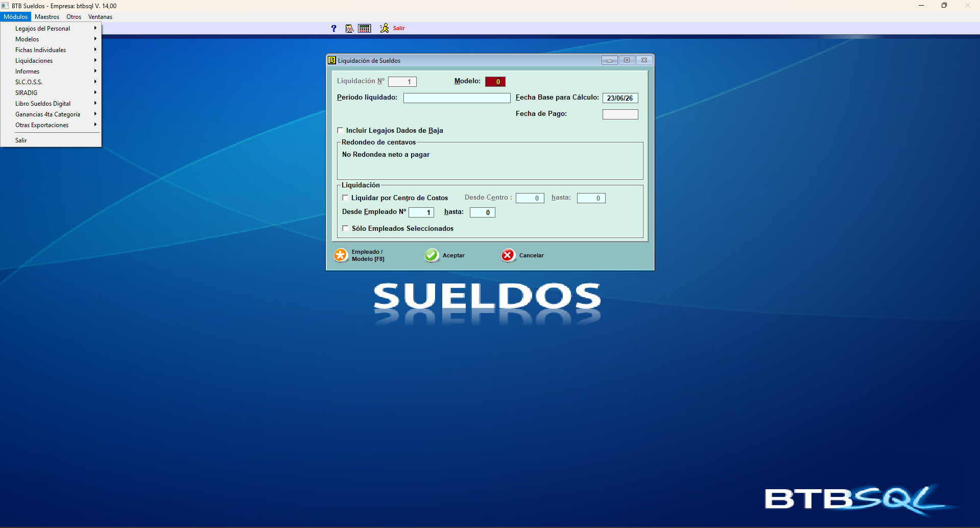This screenshot has height=528, width=980.
Task: Click the Liquidación Nº input field
Action: [402, 82]
